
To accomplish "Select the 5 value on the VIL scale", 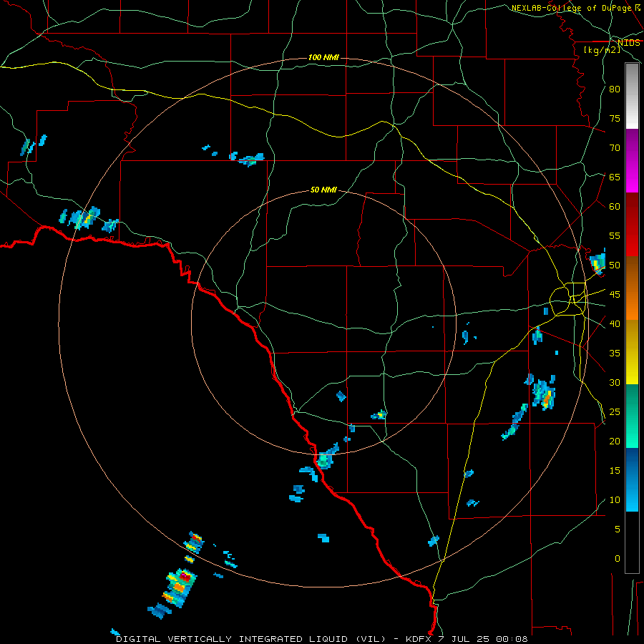I will click(618, 530).
